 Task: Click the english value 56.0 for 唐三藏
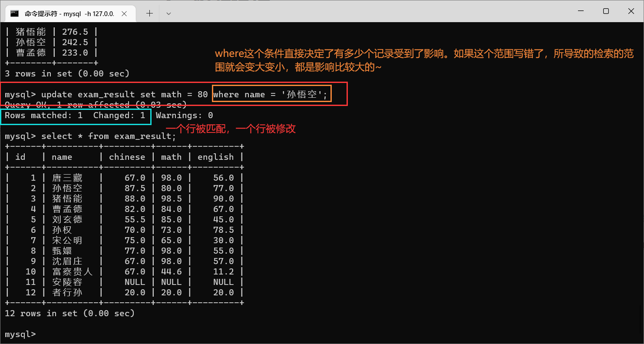click(x=223, y=178)
